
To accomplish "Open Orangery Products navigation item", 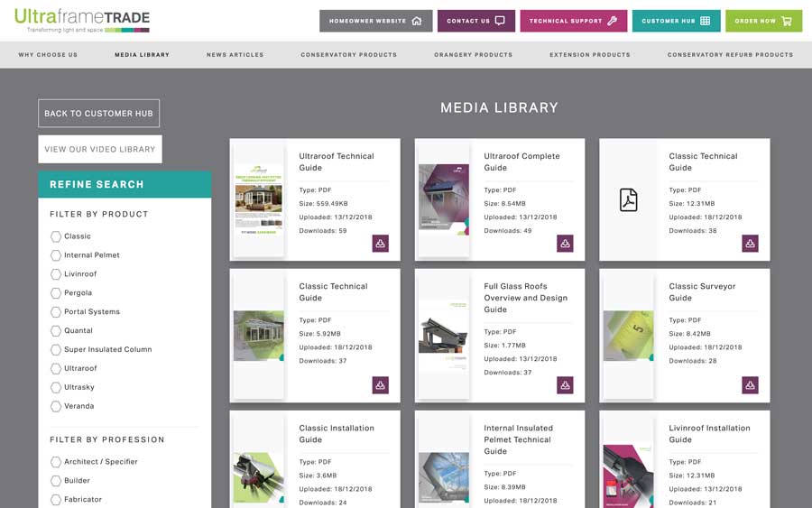I will (x=473, y=55).
